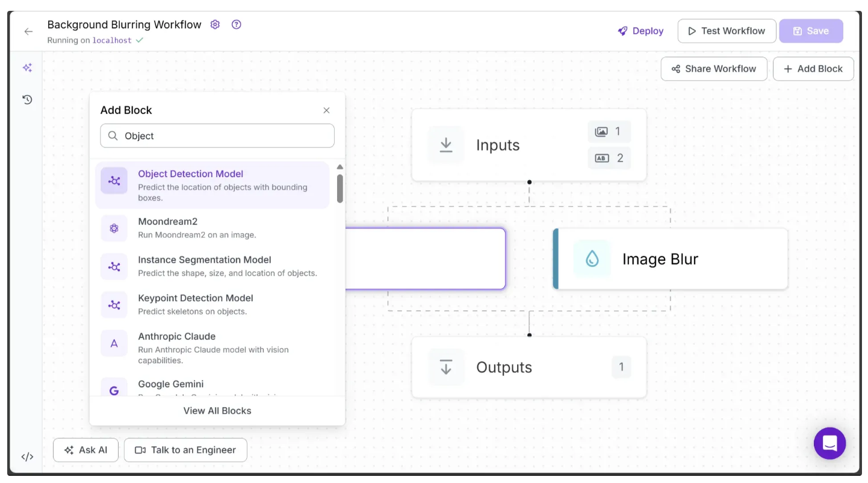
Task: Click the Google Gemini block icon
Action: 114,388
